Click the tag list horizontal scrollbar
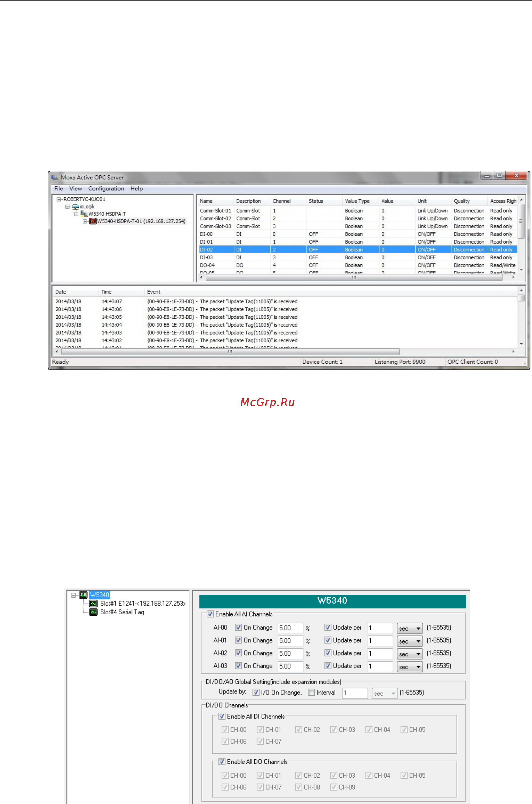This screenshot has width=532, height=804. [x=354, y=277]
